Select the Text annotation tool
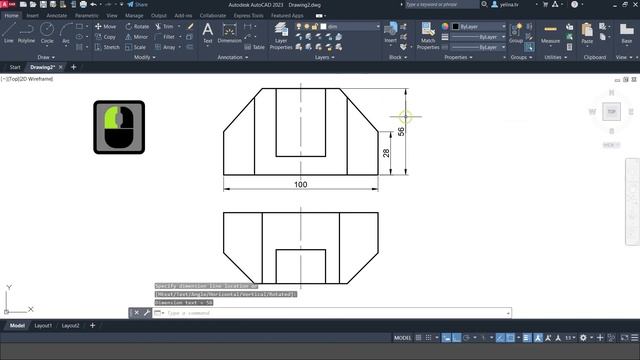Viewport: 640px width, 360px height. tap(208, 33)
